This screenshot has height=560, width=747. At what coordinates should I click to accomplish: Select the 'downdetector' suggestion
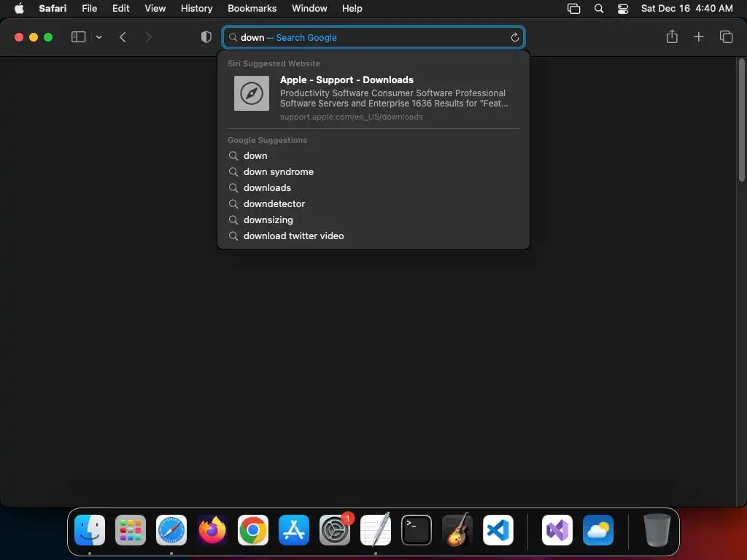[x=373, y=204]
